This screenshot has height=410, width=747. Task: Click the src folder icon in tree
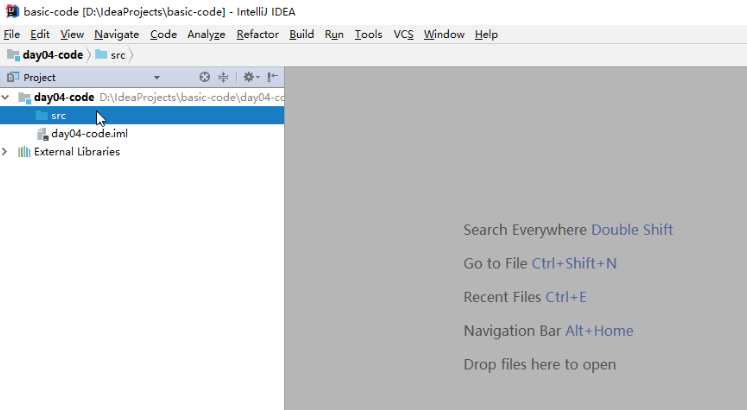click(x=42, y=115)
